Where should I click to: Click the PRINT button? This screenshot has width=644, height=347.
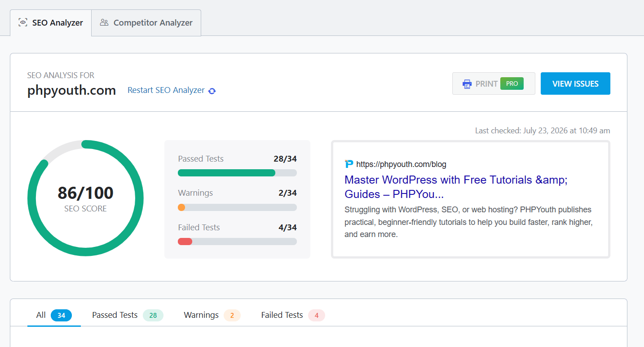click(x=494, y=83)
